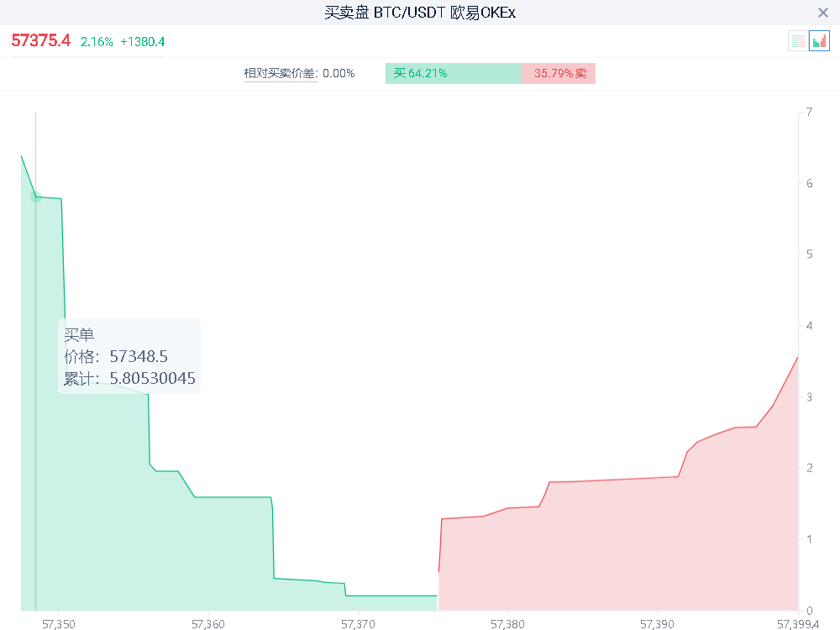Click the y-axis label 4
This screenshot has height=630, width=840.
(809, 325)
